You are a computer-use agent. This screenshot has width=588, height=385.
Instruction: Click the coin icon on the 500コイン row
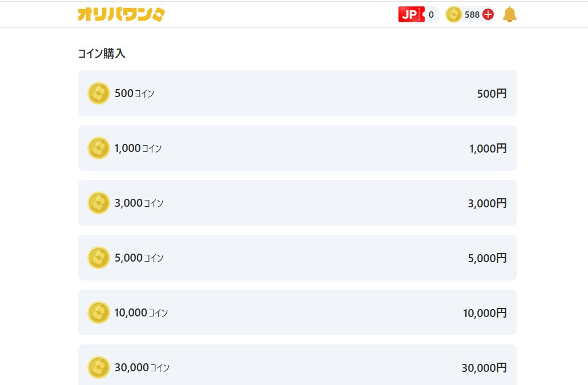click(x=99, y=93)
